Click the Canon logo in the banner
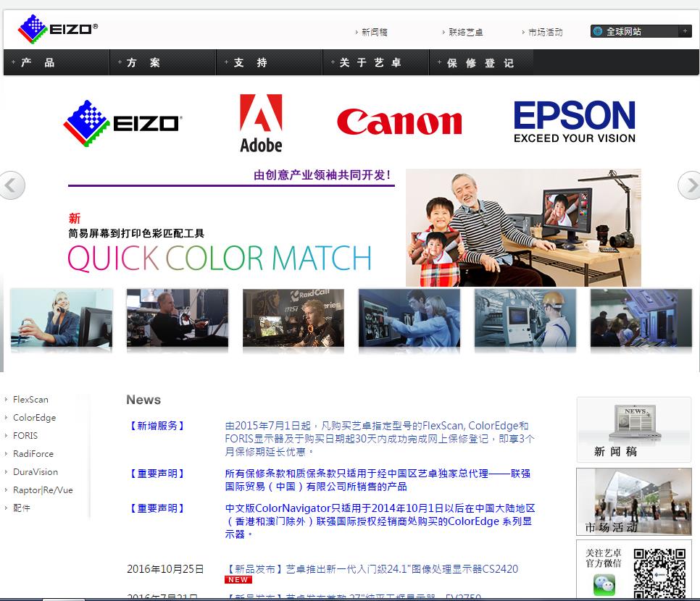 point(399,122)
